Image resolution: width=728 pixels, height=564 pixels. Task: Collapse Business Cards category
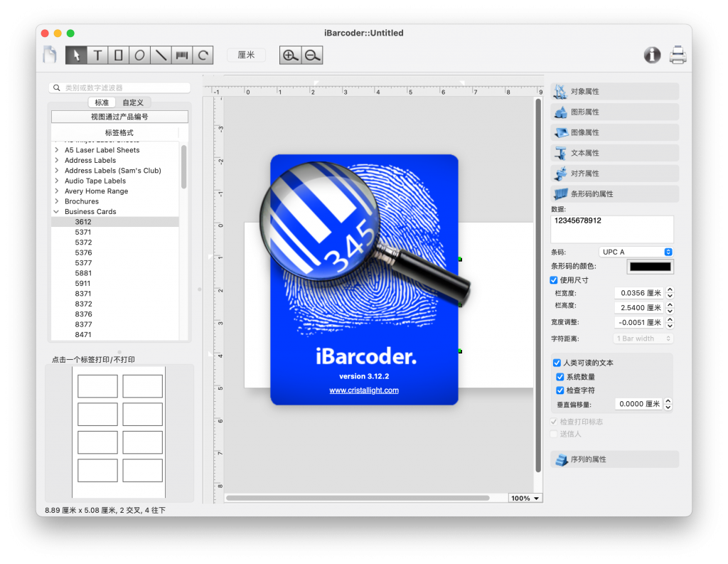57,211
